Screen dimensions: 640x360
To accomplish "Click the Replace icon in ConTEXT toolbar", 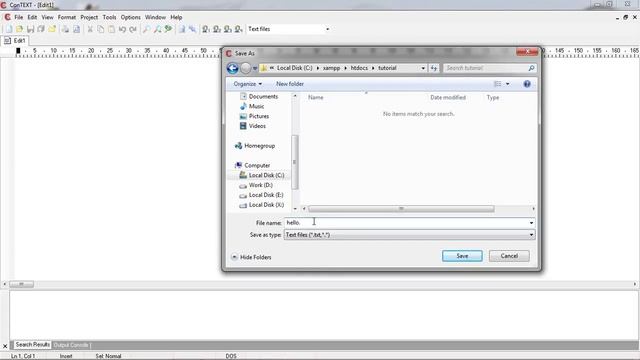I will 168,29.
